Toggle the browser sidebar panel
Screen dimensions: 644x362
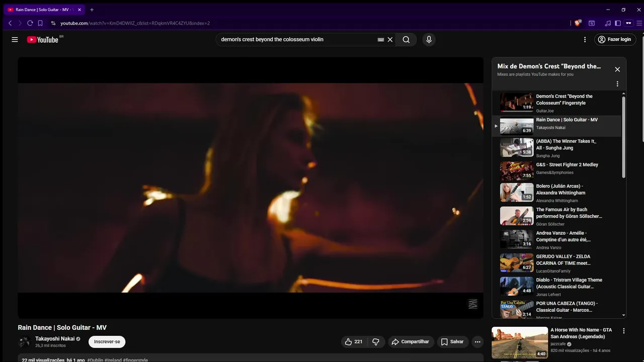click(x=618, y=23)
